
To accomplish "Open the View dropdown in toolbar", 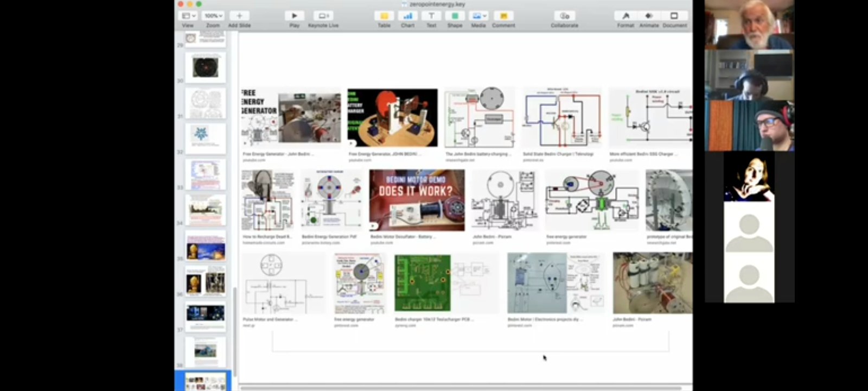I will click(x=188, y=16).
